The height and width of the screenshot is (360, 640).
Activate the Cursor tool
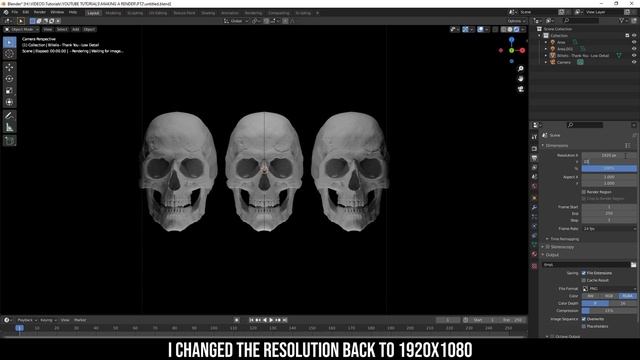9,54
